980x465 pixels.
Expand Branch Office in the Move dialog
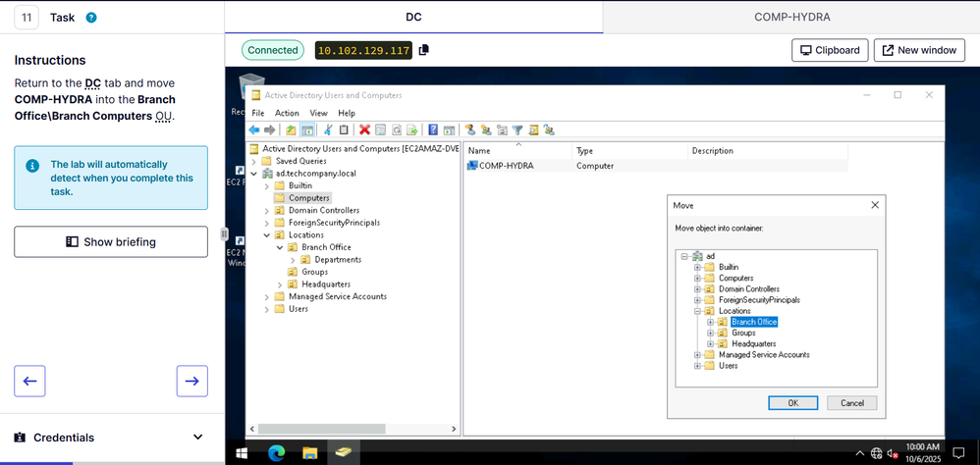(x=710, y=322)
